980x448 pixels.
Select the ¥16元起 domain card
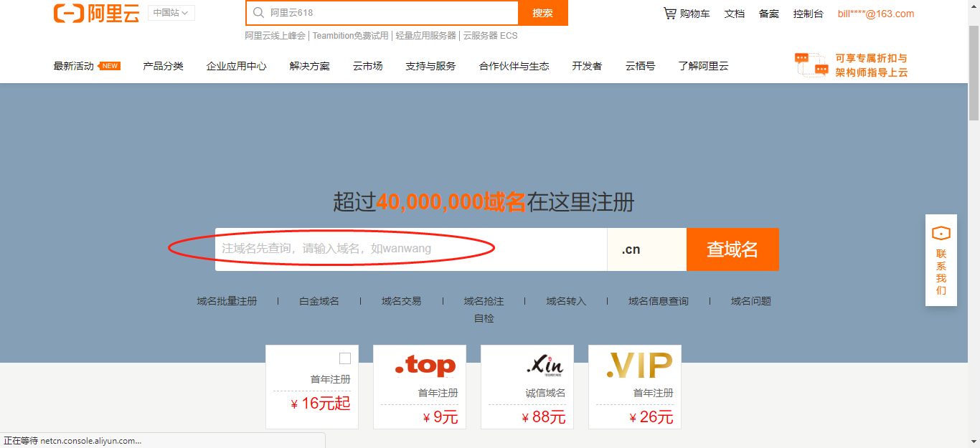[312, 387]
